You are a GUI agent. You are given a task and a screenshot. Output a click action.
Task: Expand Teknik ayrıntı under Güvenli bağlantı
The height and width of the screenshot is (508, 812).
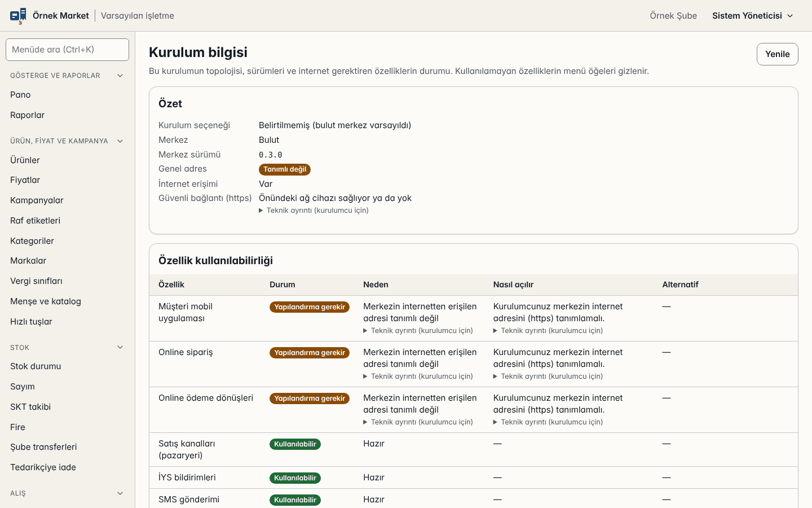(x=314, y=211)
